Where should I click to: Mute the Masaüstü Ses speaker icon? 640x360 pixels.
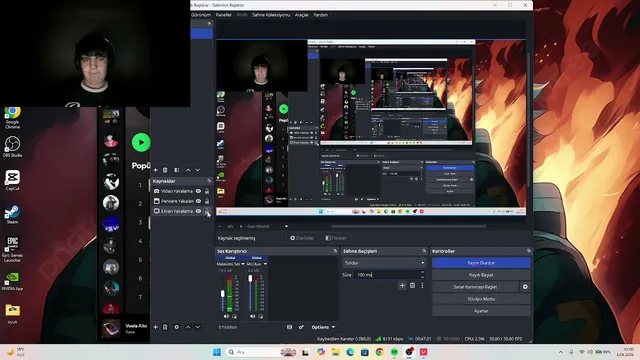(x=227, y=316)
